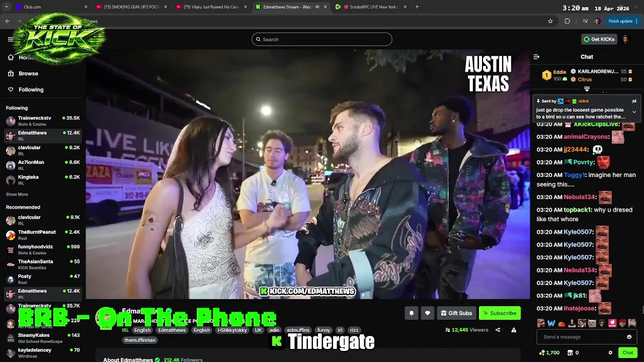Click the rizz tag
This screenshot has height=362, width=644.
(354, 330)
